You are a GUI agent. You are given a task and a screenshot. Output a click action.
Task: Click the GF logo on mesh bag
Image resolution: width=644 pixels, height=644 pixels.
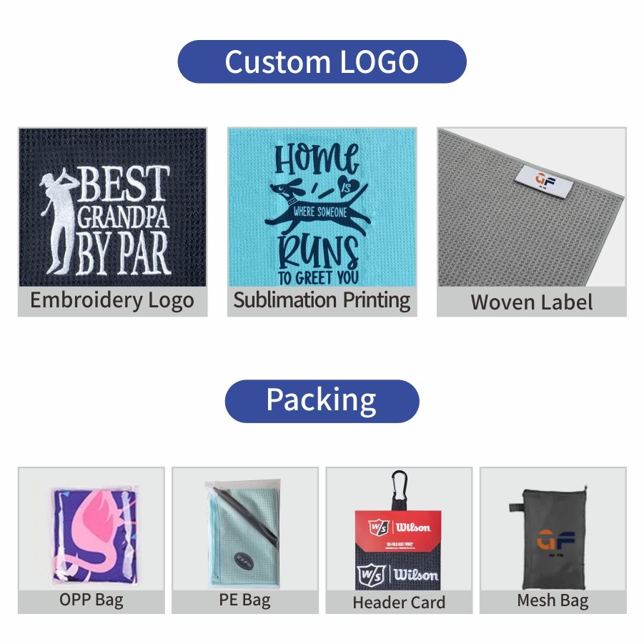coord(555,542)
